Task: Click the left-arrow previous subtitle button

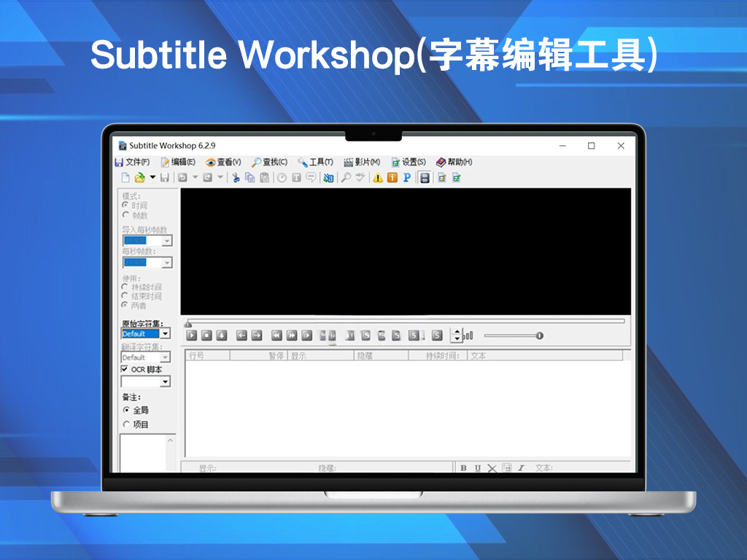Action: 241,335
